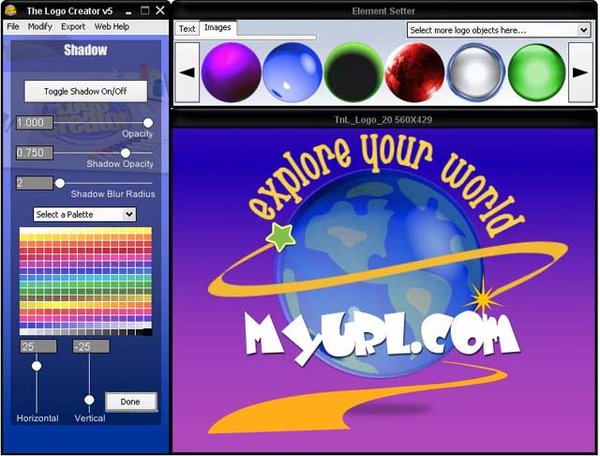Pick the red globe sphere image
The image size is (600, 456).
coord(415,72)
